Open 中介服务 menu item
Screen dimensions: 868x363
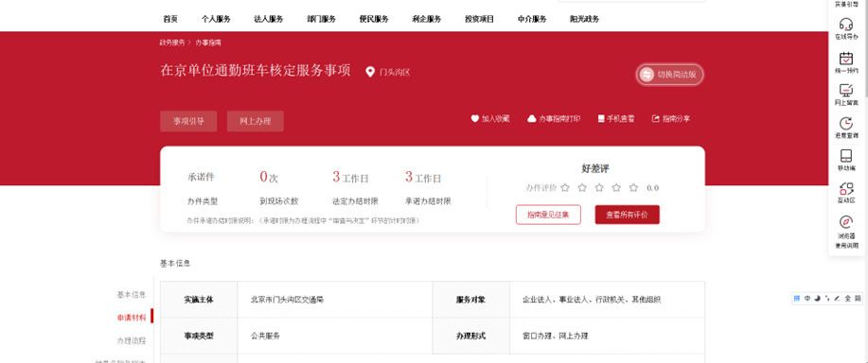(x=532, y=19)
